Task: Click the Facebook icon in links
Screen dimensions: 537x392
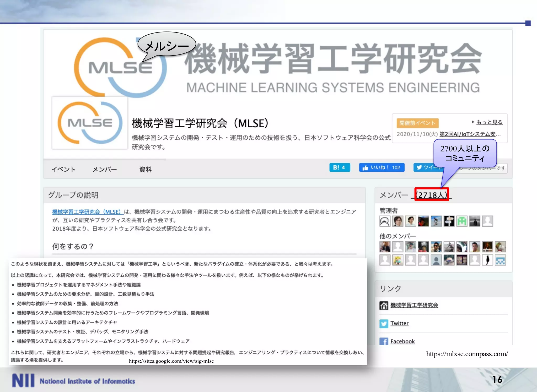Action: coord(384,341)
